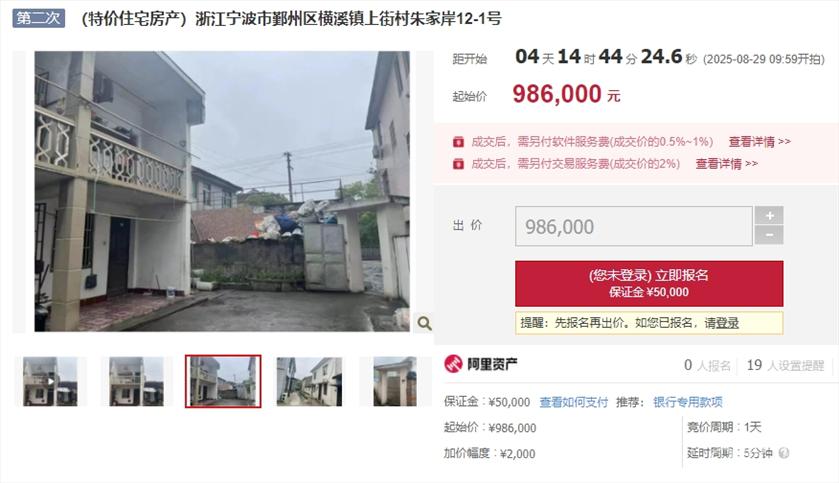Click the transaction service fee notice icon
This screenshot has height=483, width=839.
coord(458,164)
